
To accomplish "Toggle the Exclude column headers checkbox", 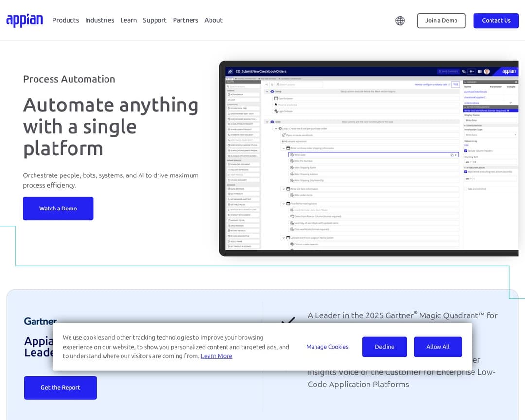I will point(466,151).
